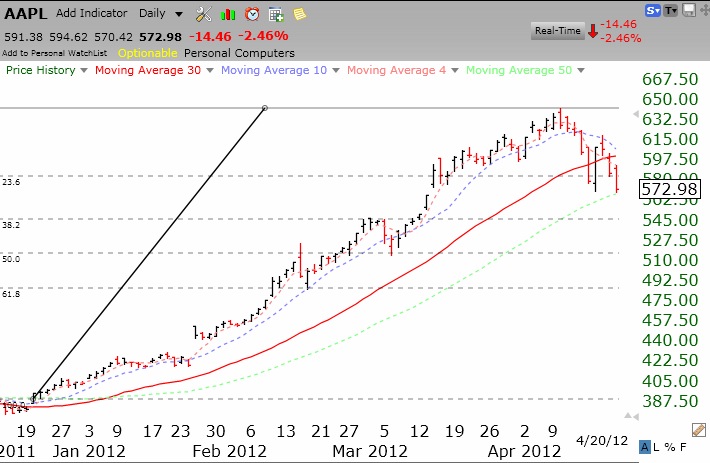Click the 23.6 retracement level label
Screen dimensions: 710x463
(x=11, y=182)
